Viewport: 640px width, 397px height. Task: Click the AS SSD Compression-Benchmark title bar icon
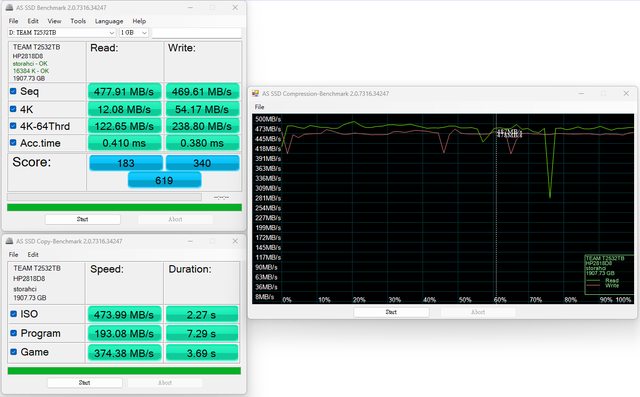[x=256, y=93]
